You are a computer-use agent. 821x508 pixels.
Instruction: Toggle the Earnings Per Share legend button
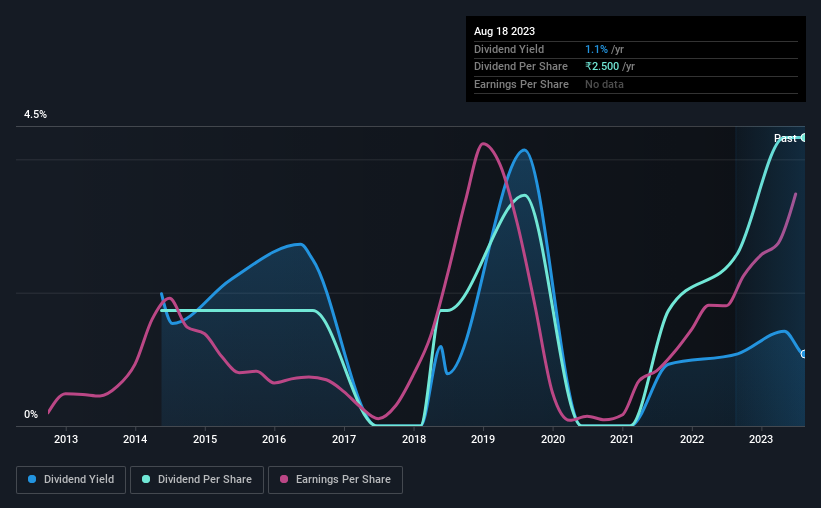pyautogui.click(x=335, y=480)
